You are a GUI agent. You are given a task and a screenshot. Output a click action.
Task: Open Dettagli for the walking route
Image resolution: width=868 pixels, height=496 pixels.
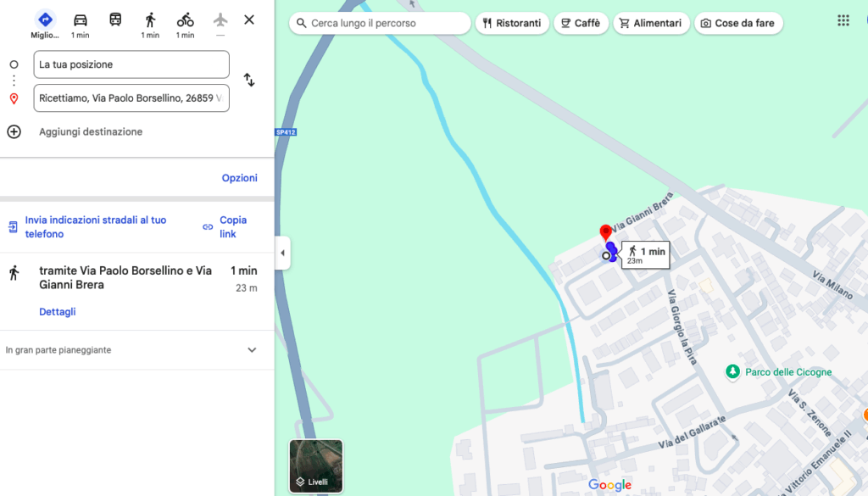(58, 312)
